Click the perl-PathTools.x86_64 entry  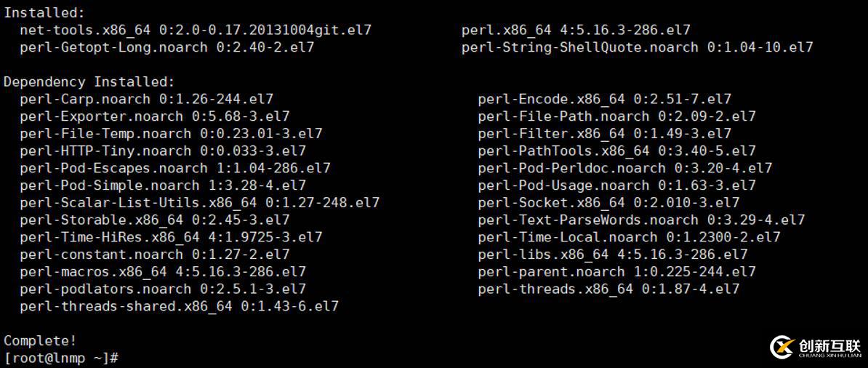click(617, 151)
